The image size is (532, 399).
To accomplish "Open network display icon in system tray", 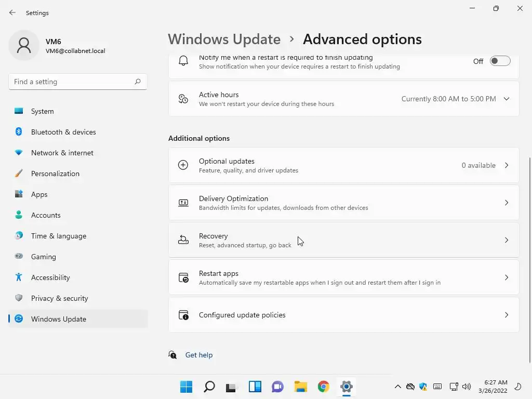I will pyautogui.click(x=454, y=387).
